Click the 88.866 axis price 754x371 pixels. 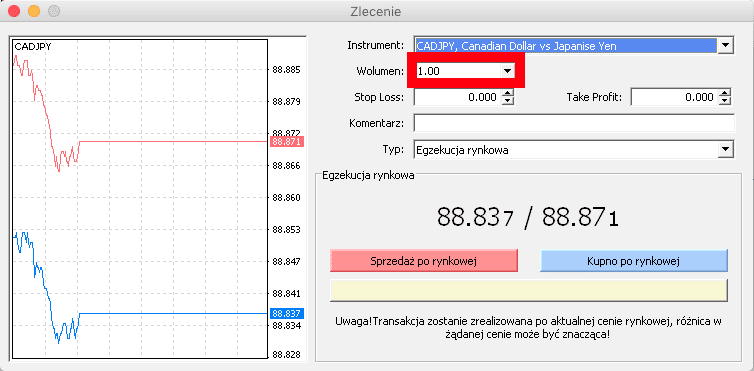point(286,166)
